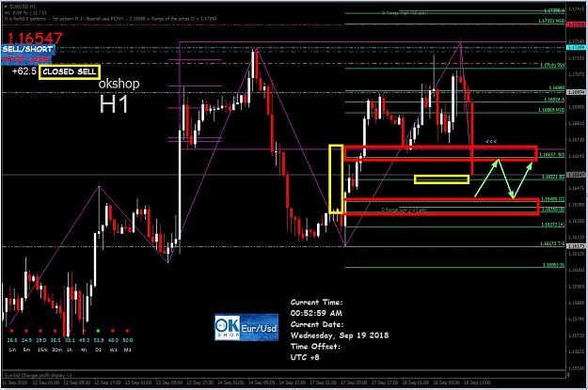Screen dimensions: 588x390
Task: Click the 50.0 indicator value
Action: (128, 340)
